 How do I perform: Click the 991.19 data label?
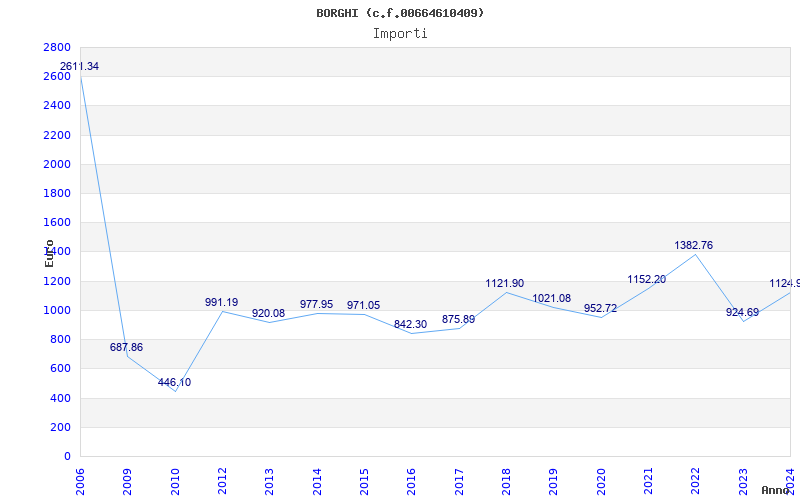point(221,303)
